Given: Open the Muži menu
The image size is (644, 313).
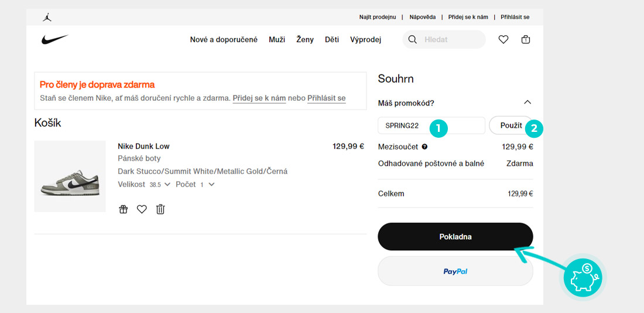Looking at the screenshot, I should tap(277, 40).
